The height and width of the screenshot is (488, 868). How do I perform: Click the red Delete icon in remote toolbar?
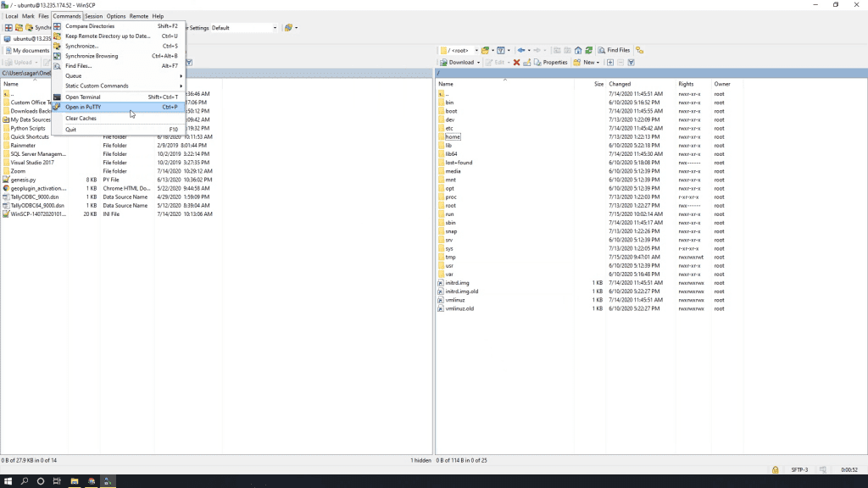coord(516,62)
